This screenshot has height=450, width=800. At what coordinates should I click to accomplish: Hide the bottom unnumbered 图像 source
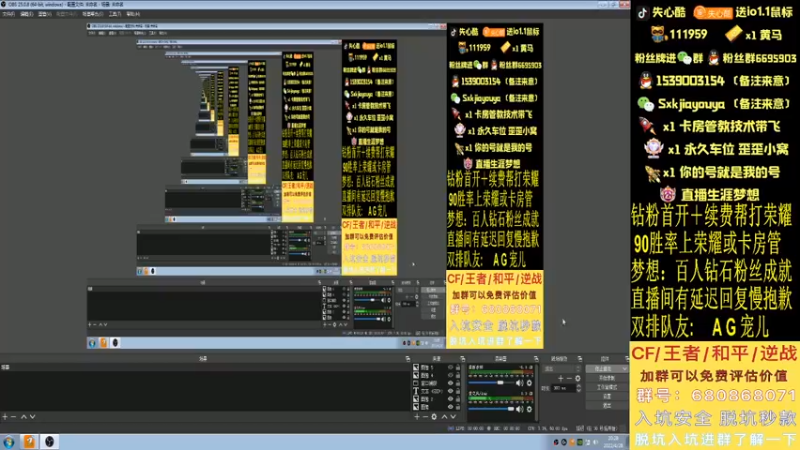tap(451, 407)
